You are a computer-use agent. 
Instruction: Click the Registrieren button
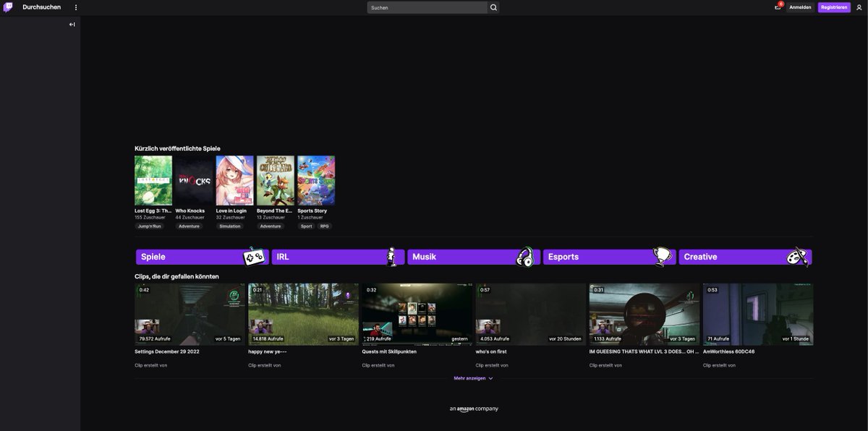click(834, 7)
